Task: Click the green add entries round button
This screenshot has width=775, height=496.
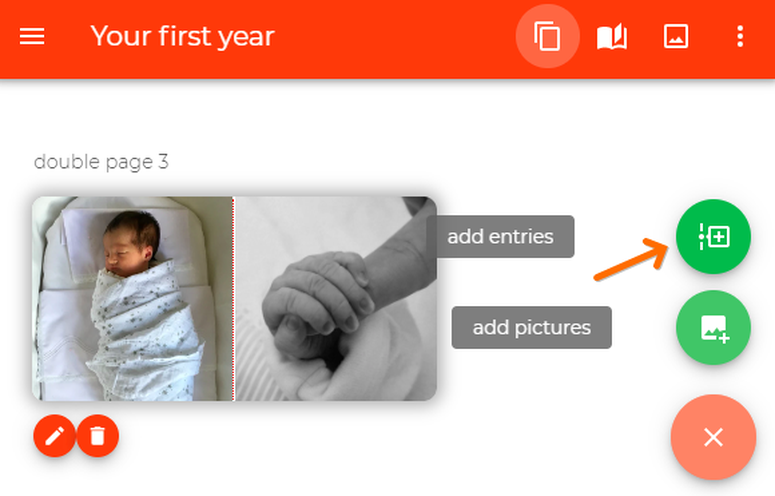Action: (x=713, y=237)
